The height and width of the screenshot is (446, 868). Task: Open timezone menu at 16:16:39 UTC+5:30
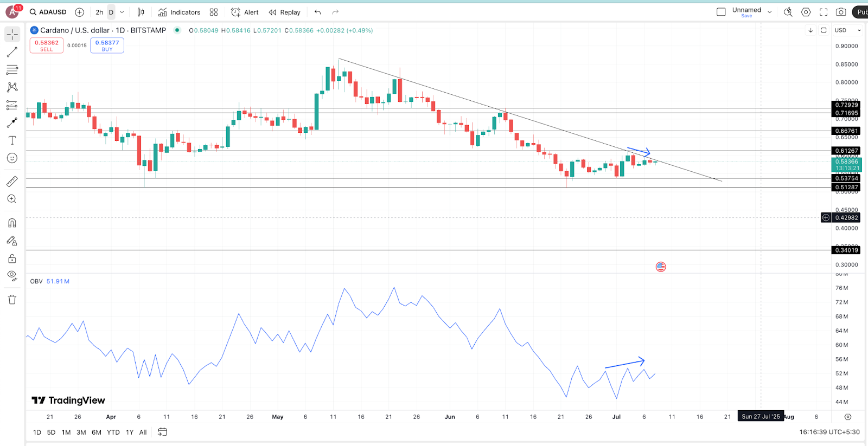(x=829, y=432)
